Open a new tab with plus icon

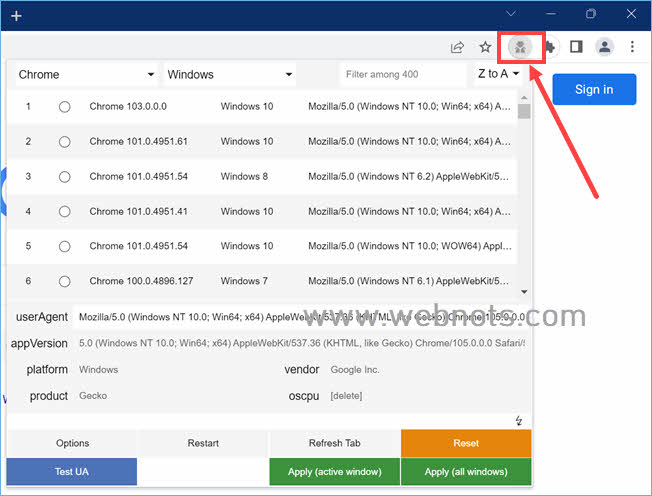(x=16, y=16)
